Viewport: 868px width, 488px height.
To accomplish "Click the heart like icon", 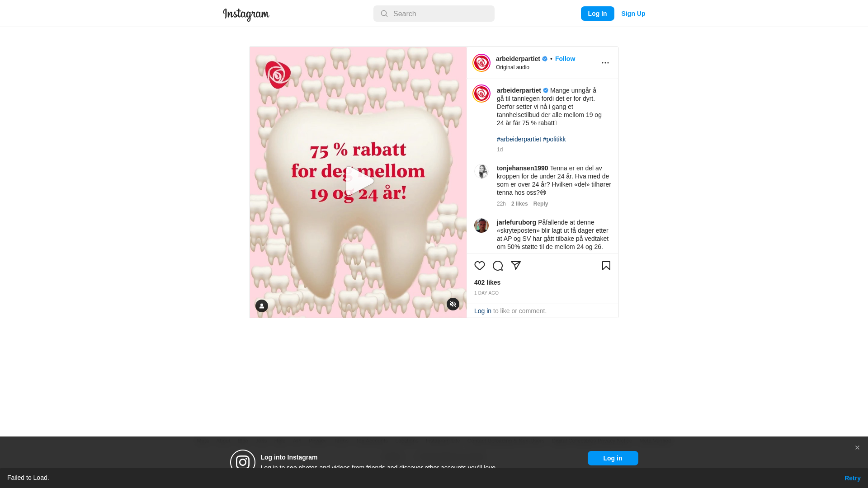I will [x=480, y=266].
